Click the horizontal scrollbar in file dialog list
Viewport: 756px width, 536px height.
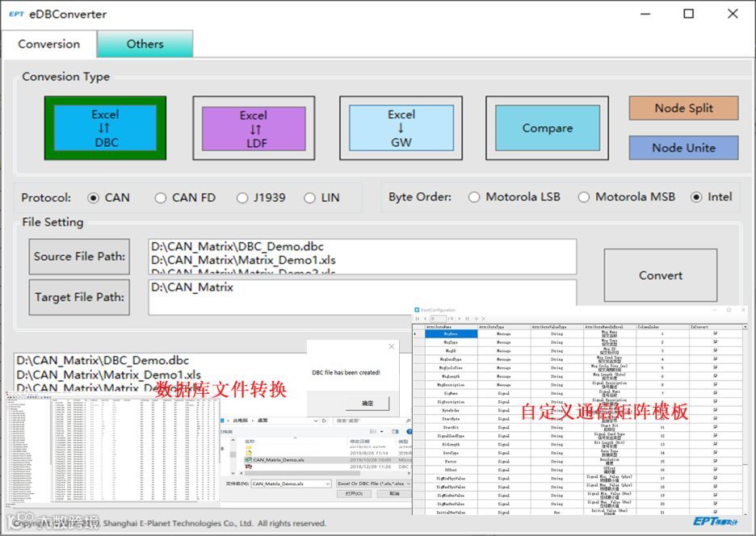302,473
